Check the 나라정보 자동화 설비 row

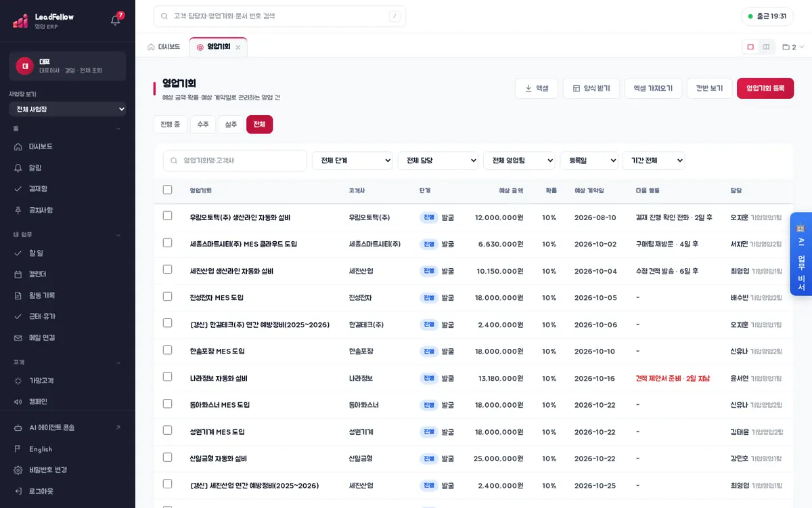click(168, 377)
